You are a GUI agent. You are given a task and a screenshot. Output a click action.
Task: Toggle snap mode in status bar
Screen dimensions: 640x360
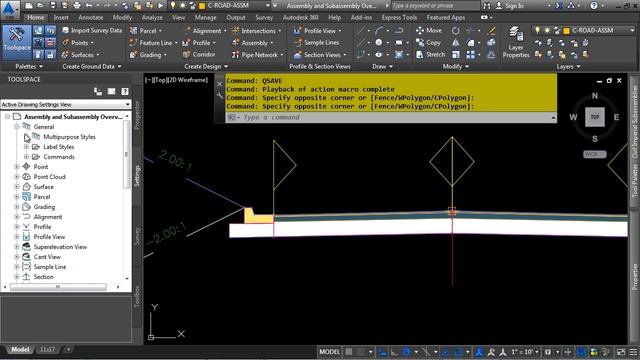click(361, 351)
